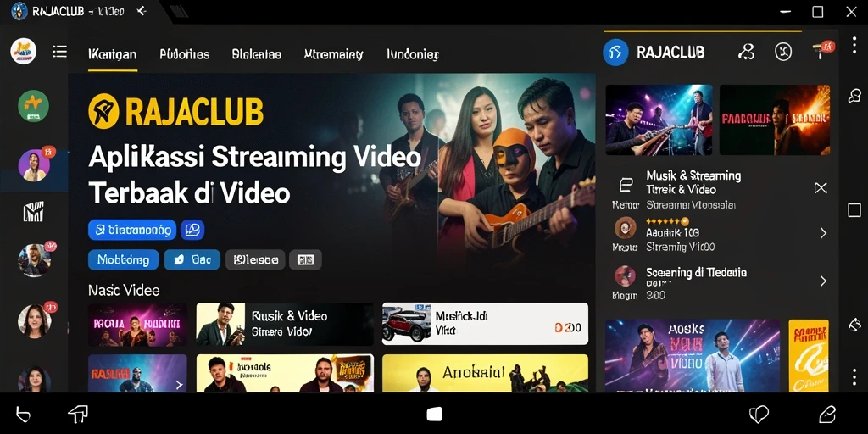This screenshot has width=868, height=434.
Task: Click the blue chat icon button in hero
Action: (192, 230)
